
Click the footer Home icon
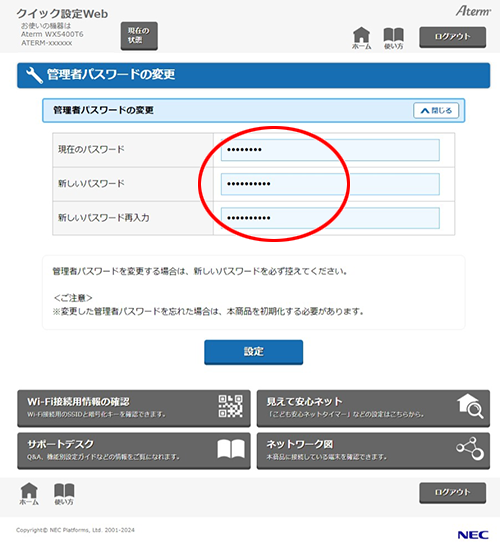(29, 494)
